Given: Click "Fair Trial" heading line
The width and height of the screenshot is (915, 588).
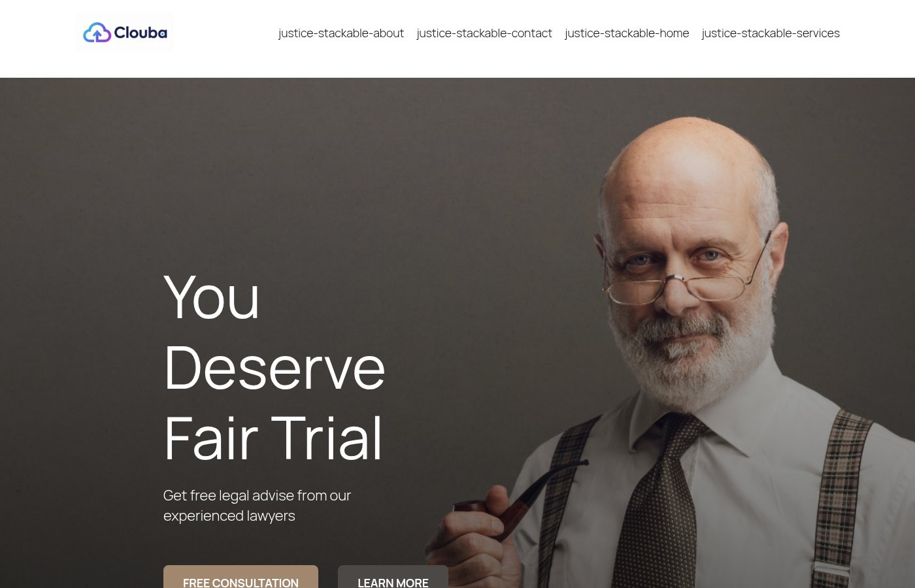Looking at the screenshot, I should coord(273,438).
